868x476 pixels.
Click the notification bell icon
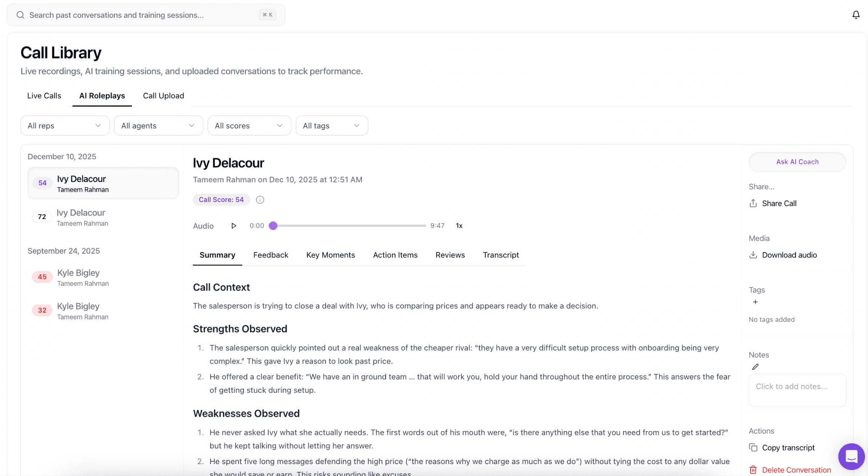point(856,15)
